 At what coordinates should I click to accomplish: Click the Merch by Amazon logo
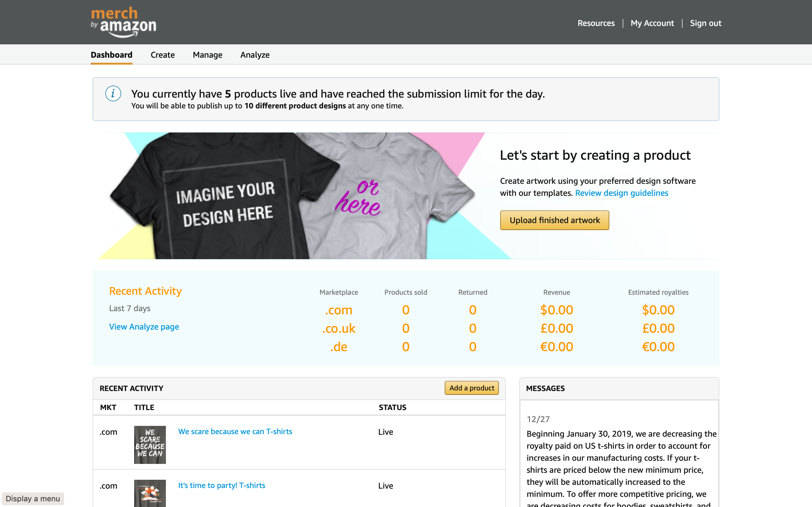pyautogui.click(x=123, y=22)
